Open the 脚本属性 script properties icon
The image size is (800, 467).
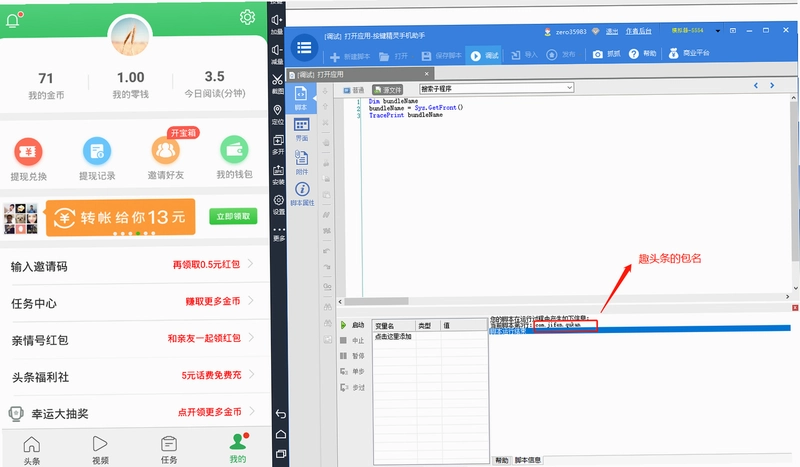[x=302, y=194]
